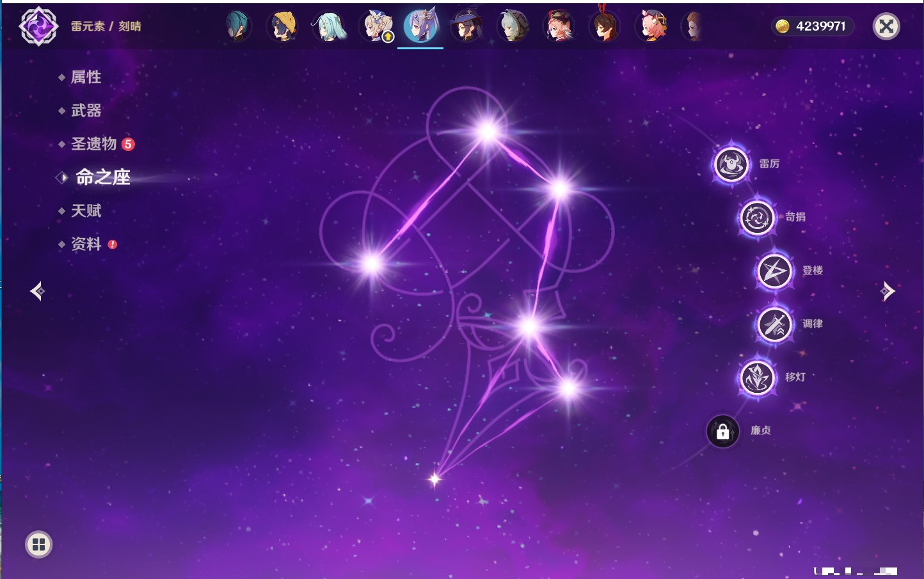Open the 雷厉 constellation node
Image resolution: width=924 pixels, height=579 pixels.
point(731,164)
